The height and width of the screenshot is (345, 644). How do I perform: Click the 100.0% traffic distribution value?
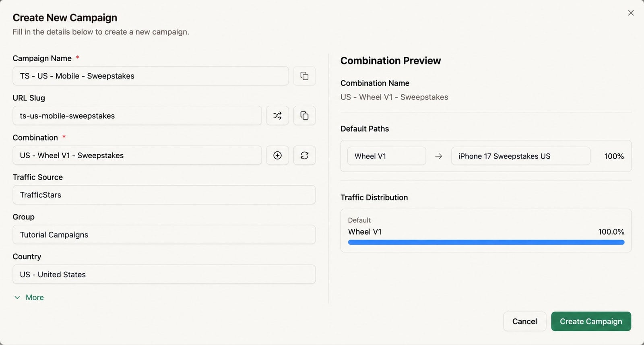611,232
